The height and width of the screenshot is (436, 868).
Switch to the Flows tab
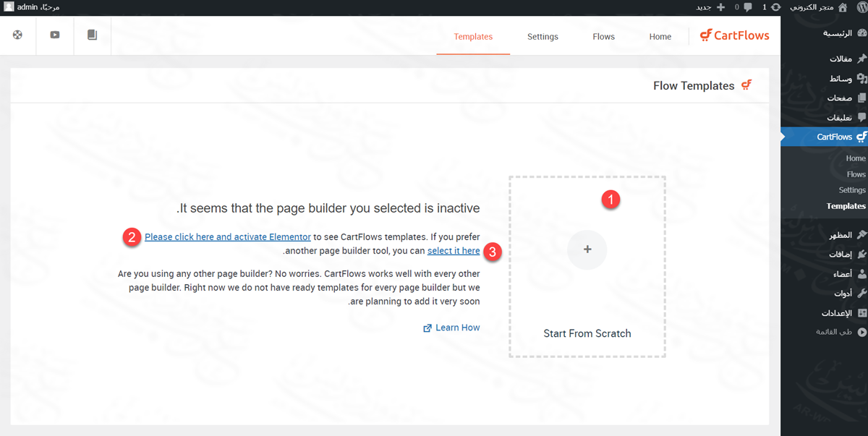click(603, 36)
